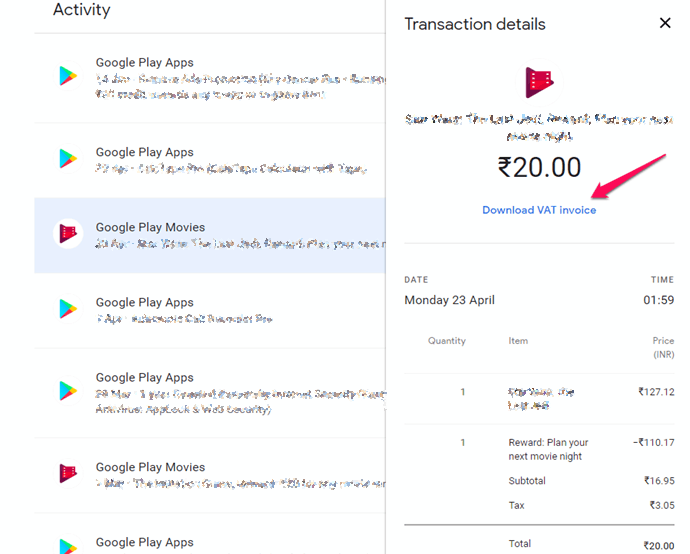Click Play icon beside fourth Google Play Apps entry
The image size is (690, 554).
tap(68, 308)
